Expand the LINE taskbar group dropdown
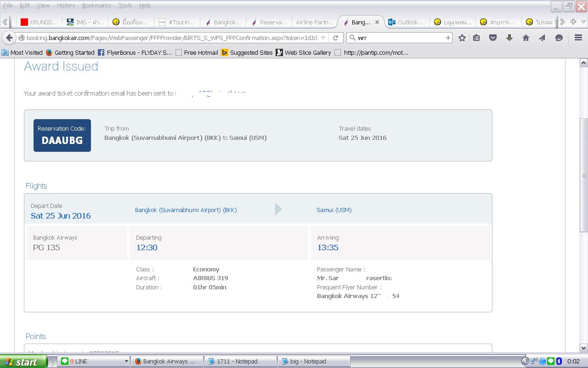The image size is (588, 368). [x=126, y=361]
